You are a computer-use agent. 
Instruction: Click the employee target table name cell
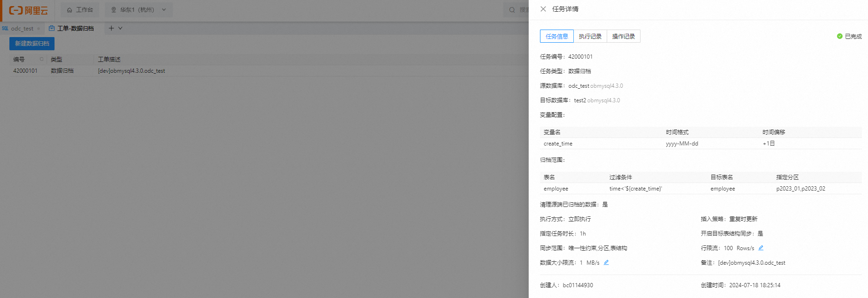point(723,189)
